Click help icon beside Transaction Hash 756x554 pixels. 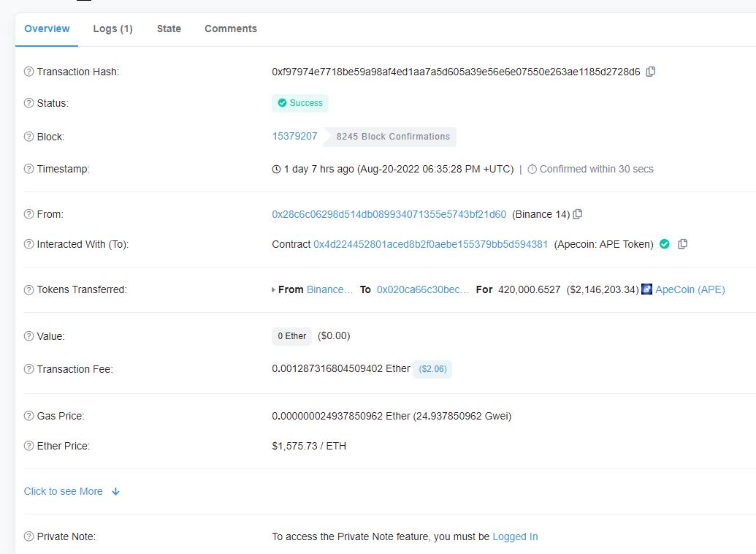pos(29,72)
